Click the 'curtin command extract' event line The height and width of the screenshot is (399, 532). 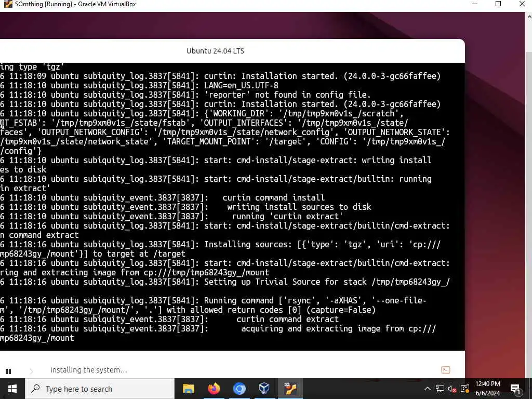point(169,320)
